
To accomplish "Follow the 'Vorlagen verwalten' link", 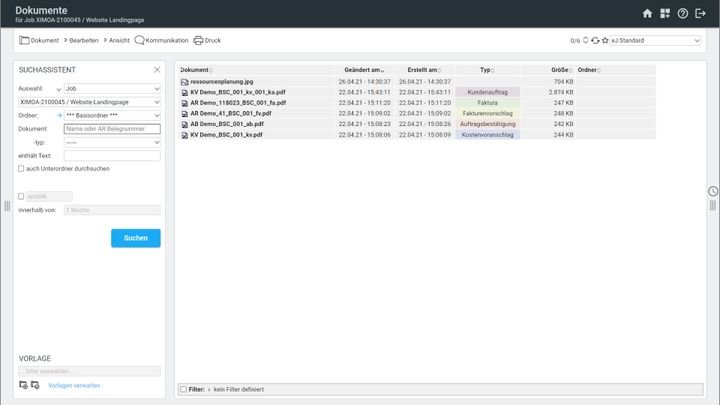I will pos(74,385).
